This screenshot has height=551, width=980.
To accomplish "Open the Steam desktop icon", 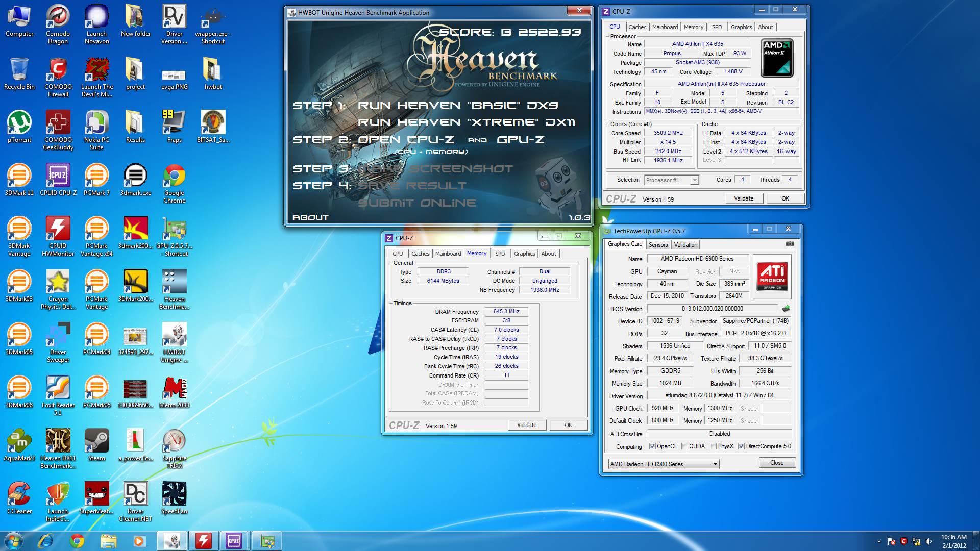I will click(x=97, y=445).
